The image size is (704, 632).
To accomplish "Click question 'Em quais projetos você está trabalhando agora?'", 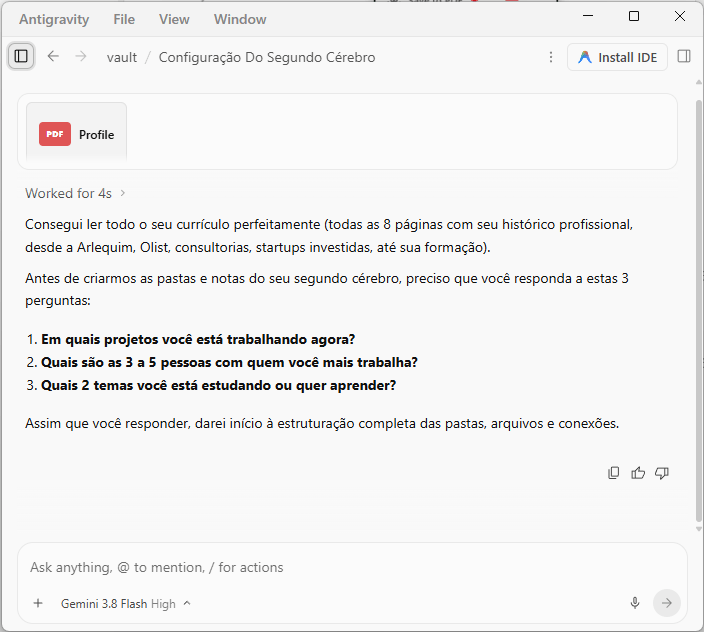I will [x=198, y=339].
